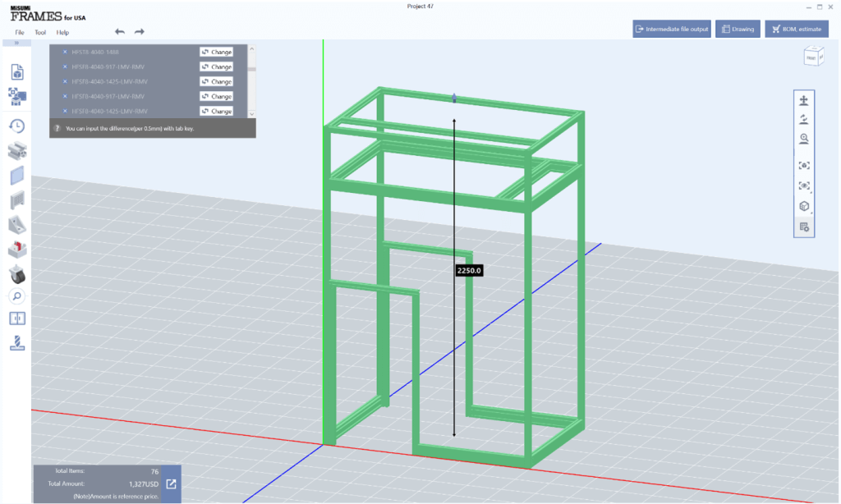The height and width of the screenshot is (504, 841).
Task: Click the fit view to object icon
Action: [x=804, y=166]
